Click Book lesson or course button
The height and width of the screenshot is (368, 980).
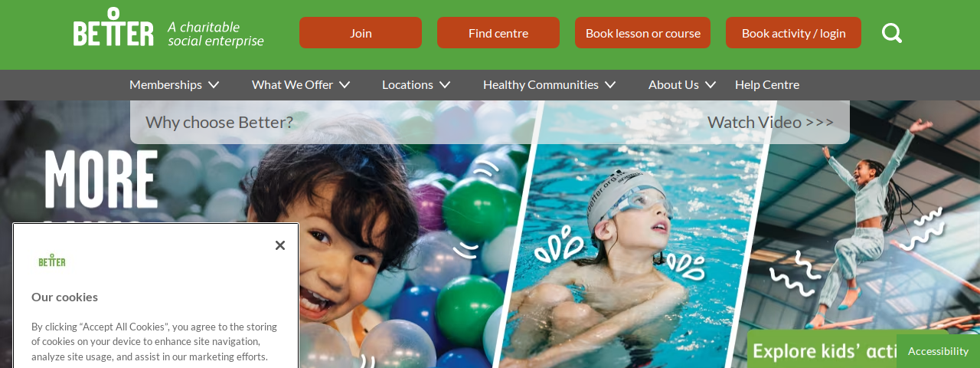tap(643, 33)
